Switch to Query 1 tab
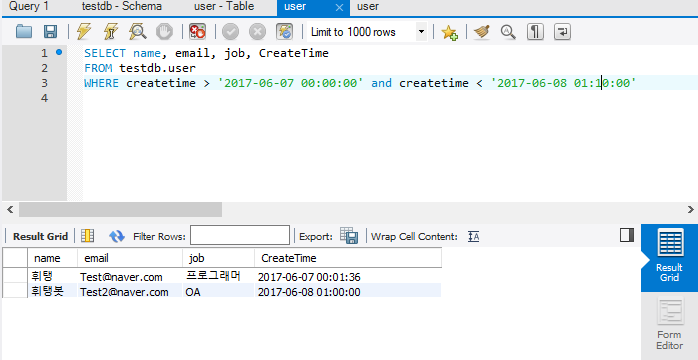 [x=29, y=7]
